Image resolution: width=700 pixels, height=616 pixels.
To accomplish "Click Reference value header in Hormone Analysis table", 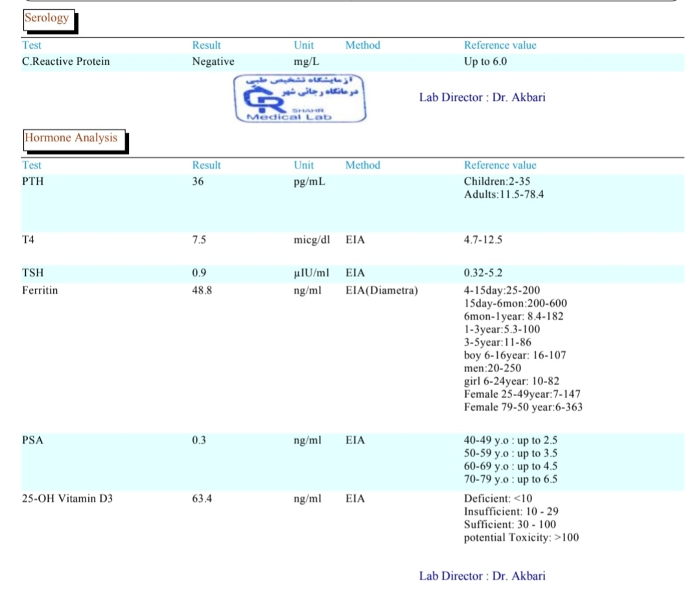I will click(x=500, y=165).
